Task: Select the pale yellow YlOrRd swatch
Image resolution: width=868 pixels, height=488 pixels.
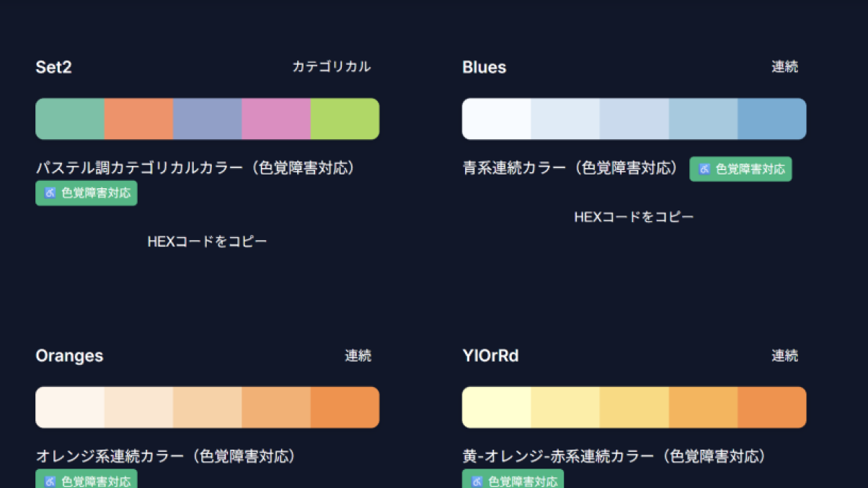Action: (x=496, y=407)
